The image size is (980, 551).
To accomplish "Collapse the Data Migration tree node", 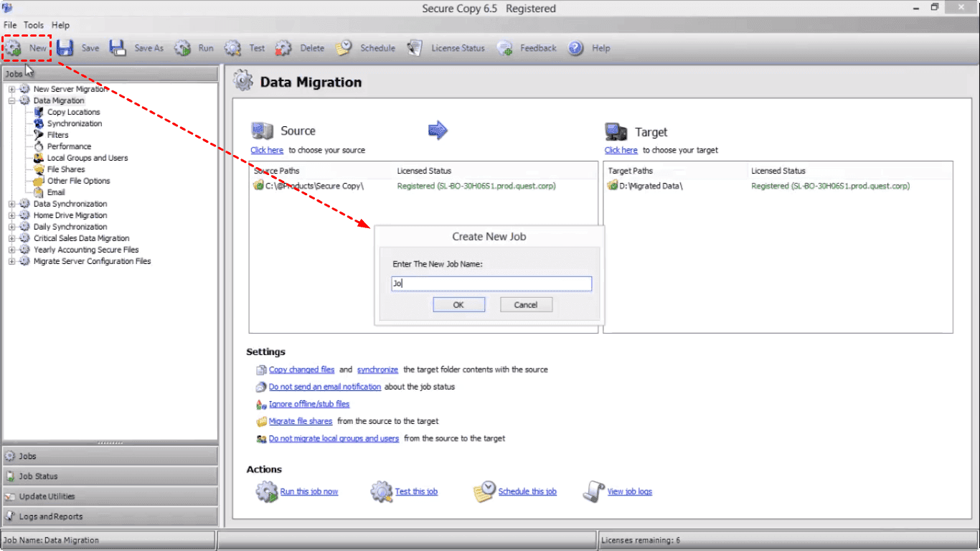I will pyautogui.click(x=11, y=100).
